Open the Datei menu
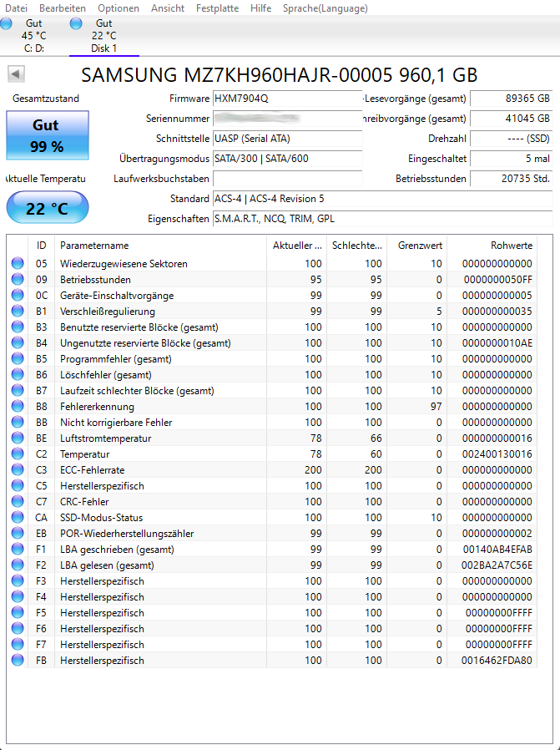Screen dimensions: 560x750 pyautogui.click(x=16, y=8)
